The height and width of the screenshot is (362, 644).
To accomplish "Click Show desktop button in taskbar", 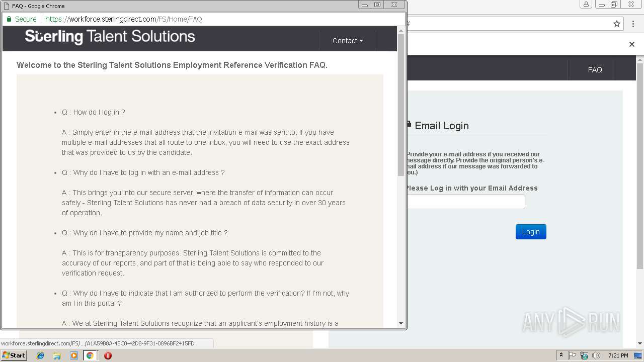I will pos(638,355).
